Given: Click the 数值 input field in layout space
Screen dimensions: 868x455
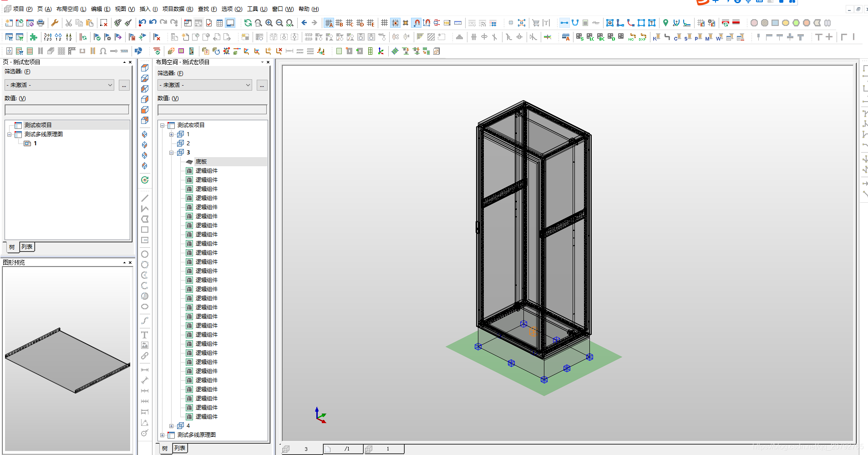Looking at the screenshot, I should tap(212, 110).
